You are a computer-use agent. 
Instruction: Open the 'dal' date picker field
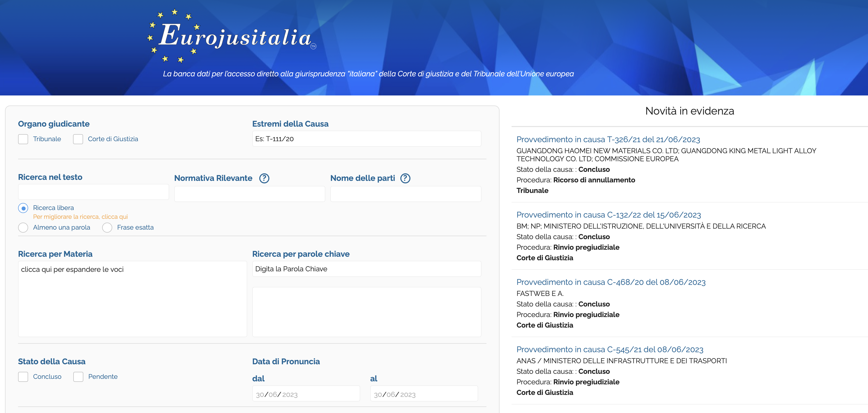click(x=306, y=394)
